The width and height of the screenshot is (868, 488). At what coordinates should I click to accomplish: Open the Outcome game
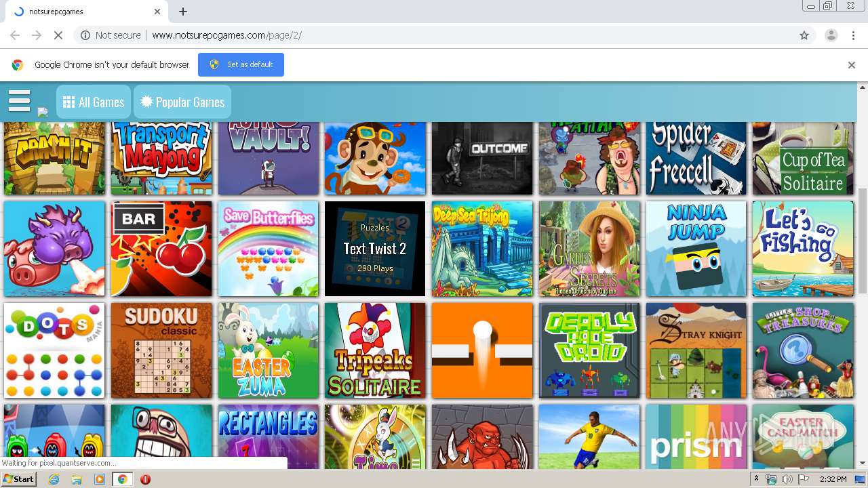(482, 158)
